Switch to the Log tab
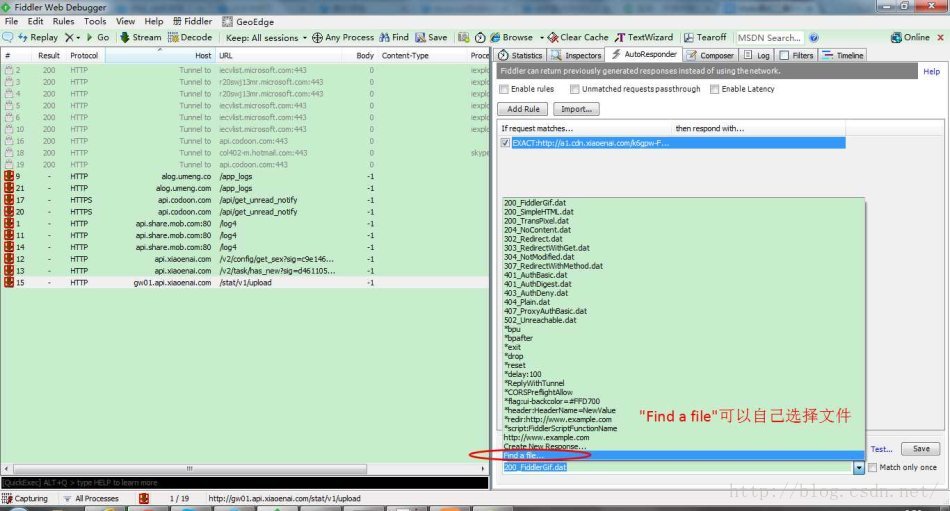Viewport: 950px width, 511px height. point(757,55)
